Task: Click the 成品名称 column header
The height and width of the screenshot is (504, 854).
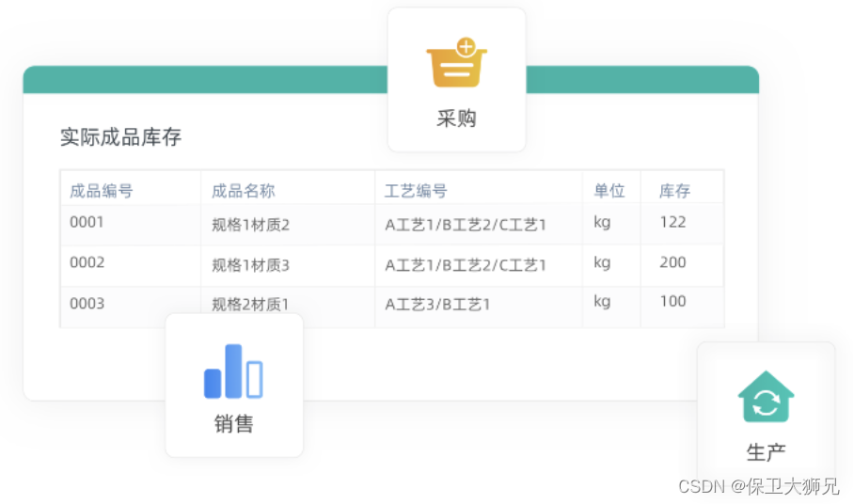Action: click(244, 191)
